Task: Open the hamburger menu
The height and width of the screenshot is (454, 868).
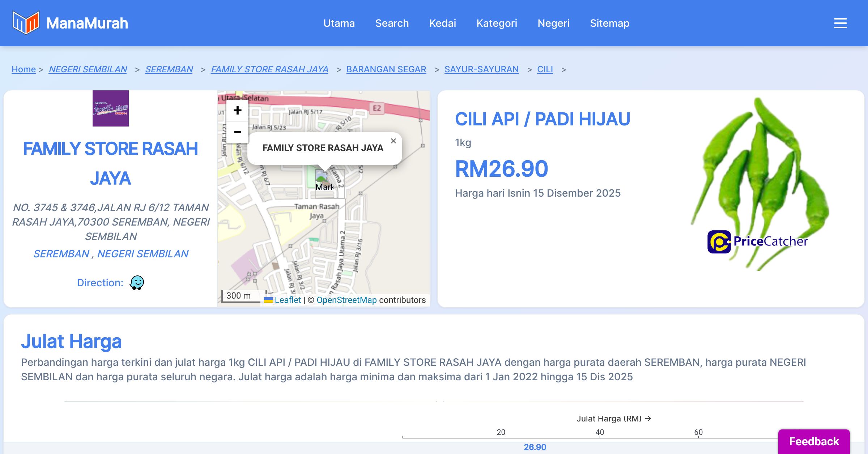Action: [x=840, y=23]
